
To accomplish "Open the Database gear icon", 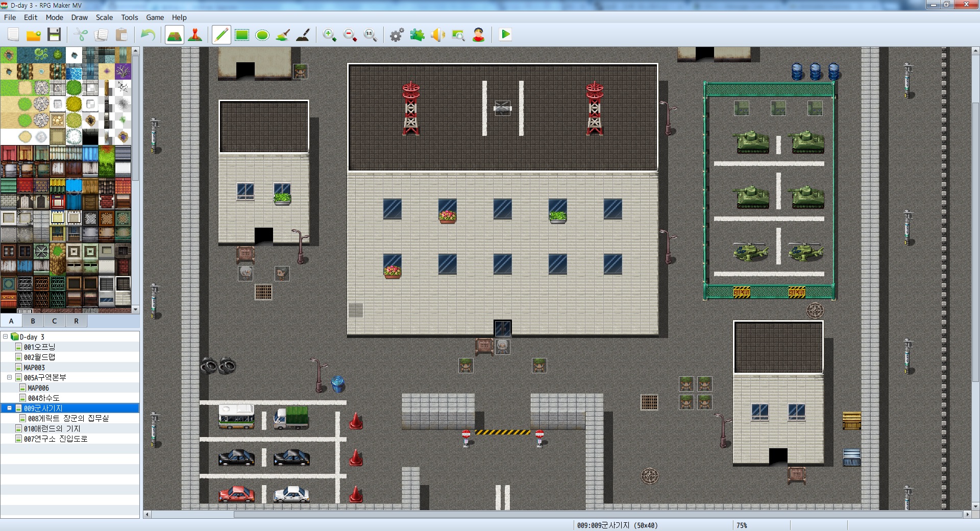I will point(397,35).
